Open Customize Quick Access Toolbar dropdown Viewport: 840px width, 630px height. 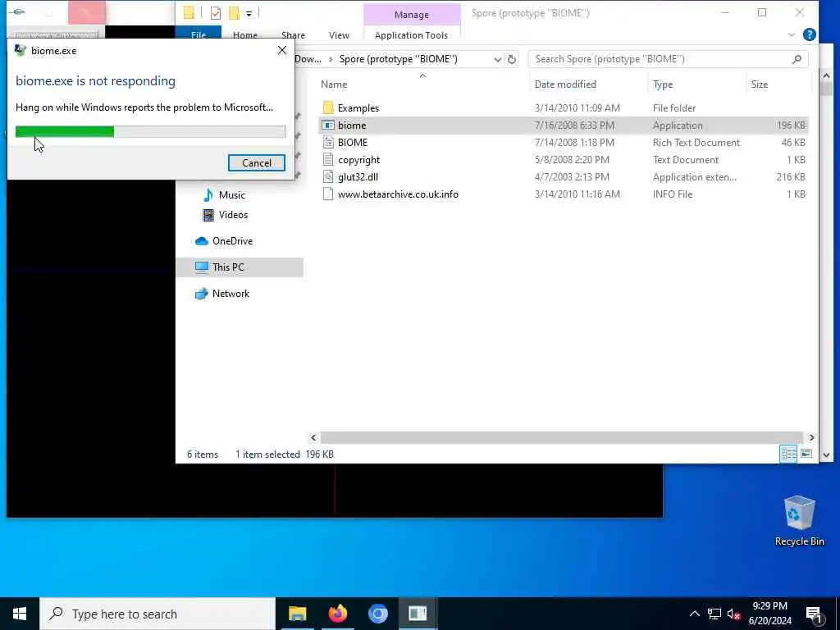point(249,13)
